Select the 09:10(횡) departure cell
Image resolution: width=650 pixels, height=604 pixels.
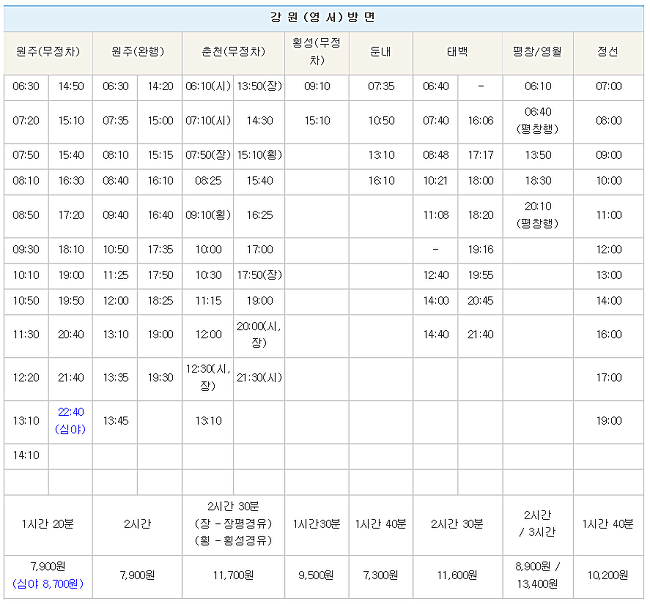click(x=208, y=215)
